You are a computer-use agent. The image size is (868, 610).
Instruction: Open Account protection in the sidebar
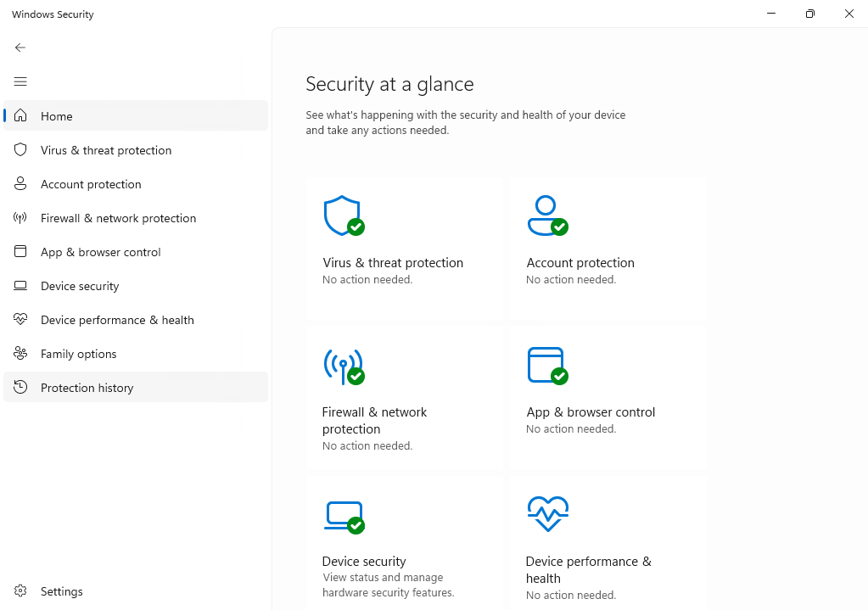point(91,184)
